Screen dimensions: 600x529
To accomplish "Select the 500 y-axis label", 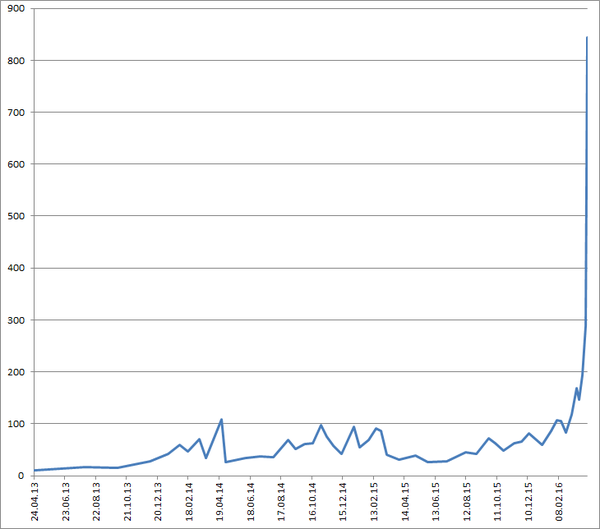I will 17,216.
